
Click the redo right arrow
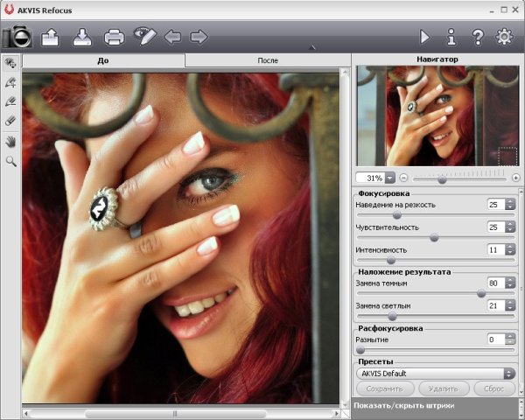click(x=199, y=37)
